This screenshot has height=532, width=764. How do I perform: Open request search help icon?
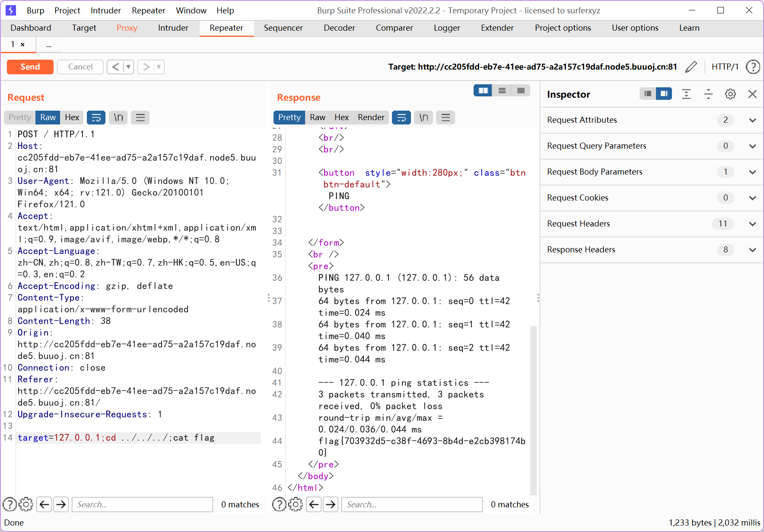point(10,504)
